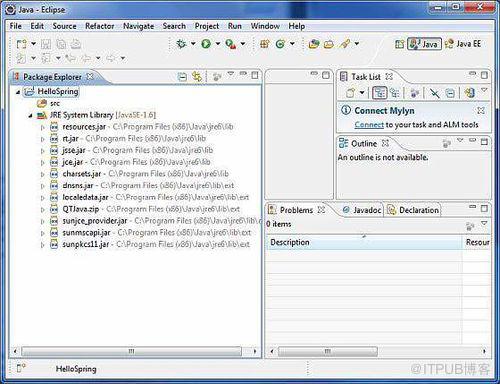Click Synchronize Changed in Task List
500x384 pixels.
[x=470, y=93]
